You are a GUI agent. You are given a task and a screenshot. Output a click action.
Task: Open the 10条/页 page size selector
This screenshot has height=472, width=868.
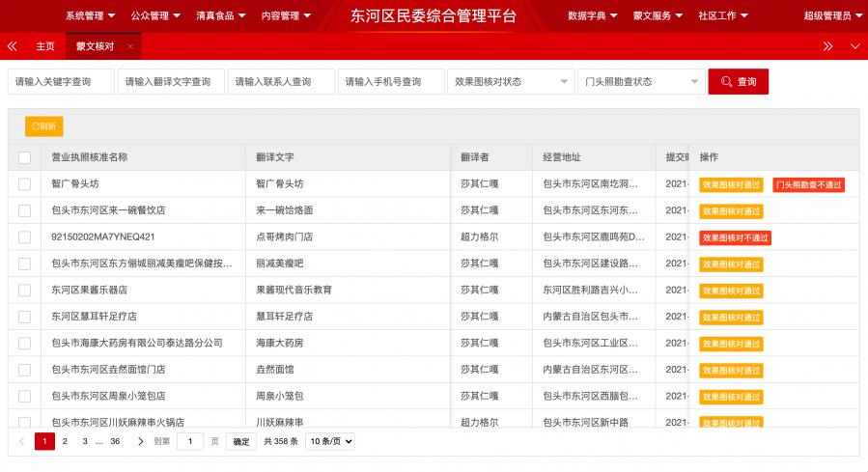point(330,441)
